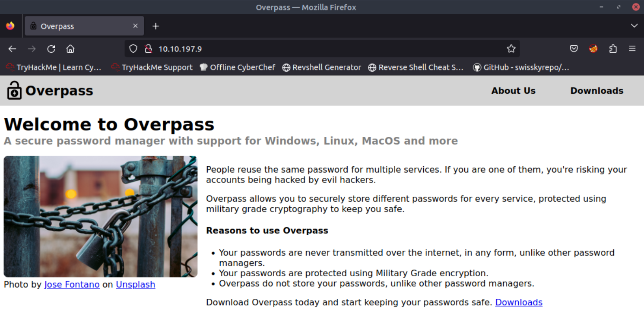Click the tracking protection shield icon

133,49
